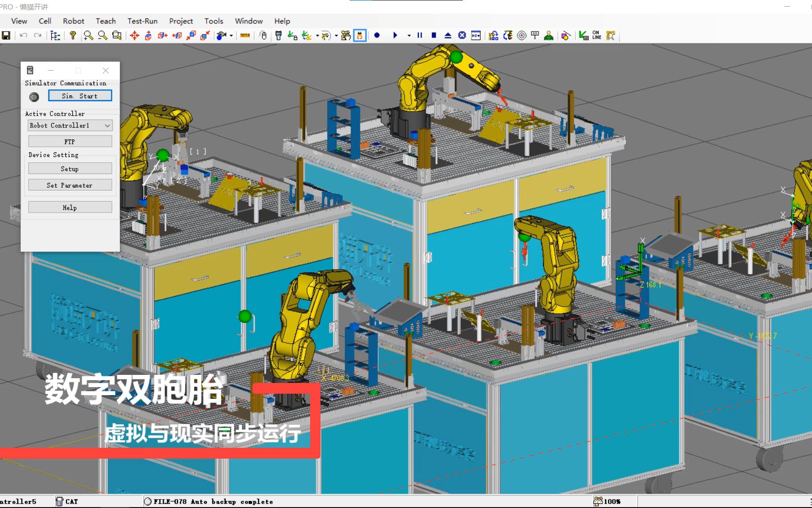Click the green lock teach tool icon

292,36
